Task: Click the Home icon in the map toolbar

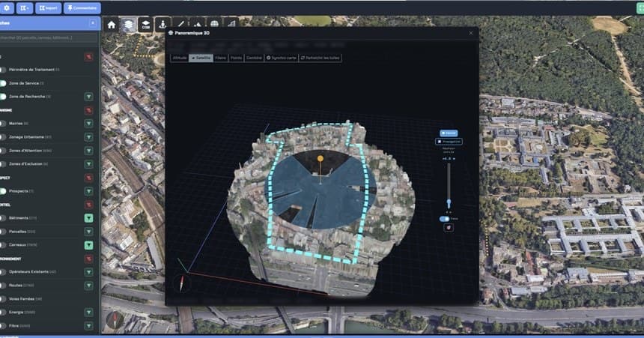Action: [112, 25]
